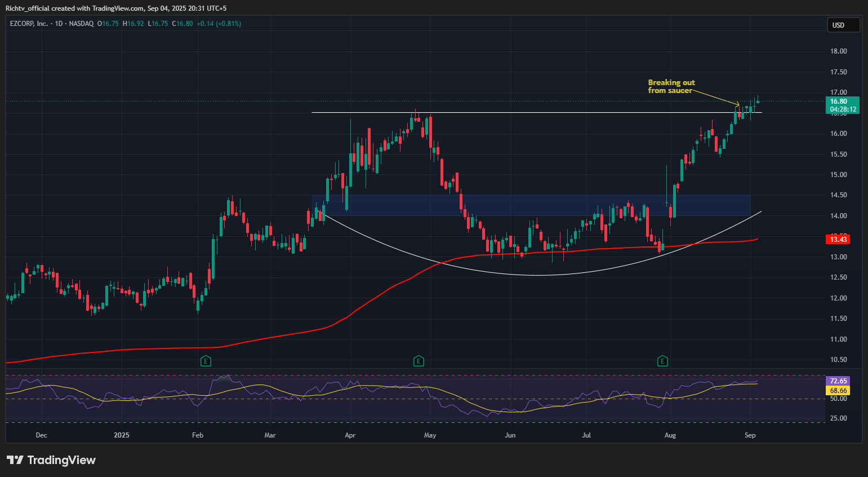Click the TradingView logo at bottom left
This screenshot has width=868, height=477.
[51, 460]
